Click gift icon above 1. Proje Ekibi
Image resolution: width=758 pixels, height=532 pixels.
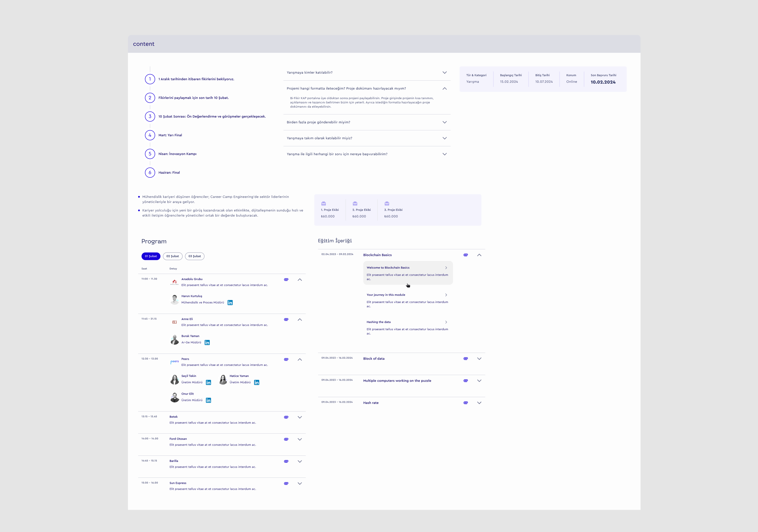(324, 204)
